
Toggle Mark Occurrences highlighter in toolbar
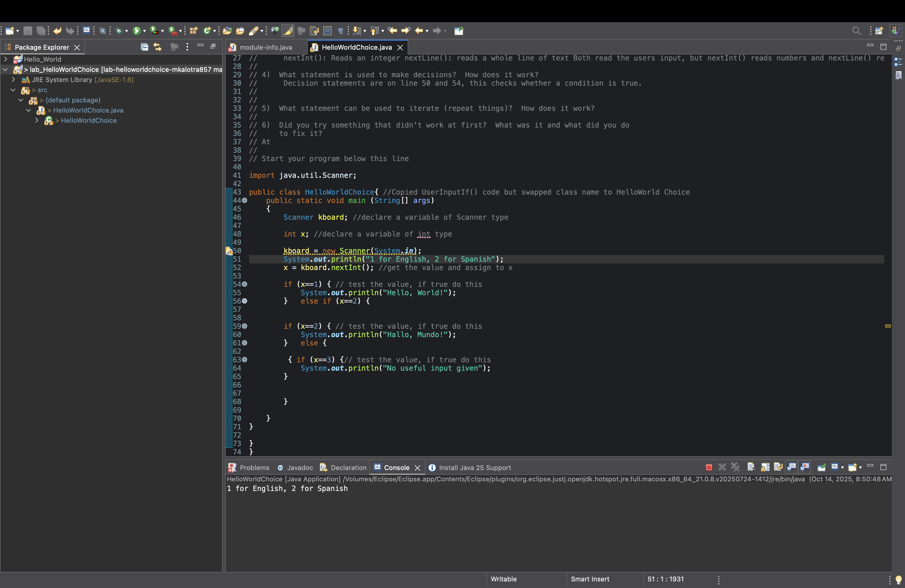[x=288, y=31]
